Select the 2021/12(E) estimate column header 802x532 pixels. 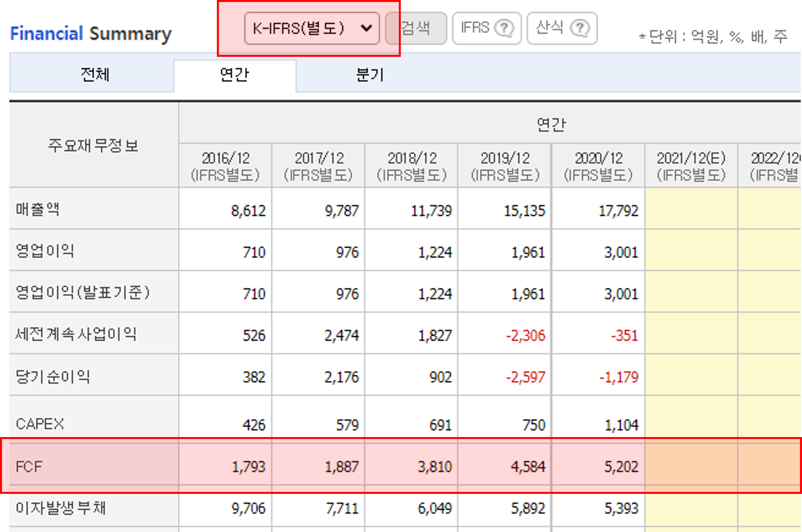coord(691,166)
